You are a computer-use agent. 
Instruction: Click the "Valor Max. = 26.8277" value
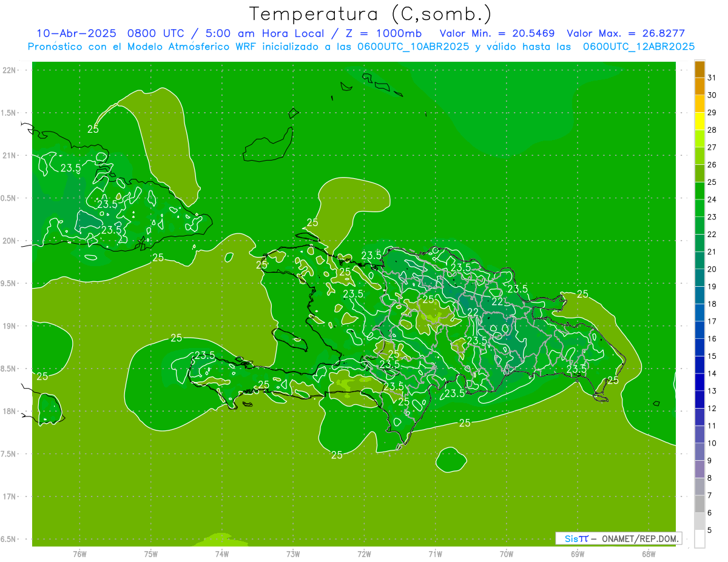(x=625, y=33)
